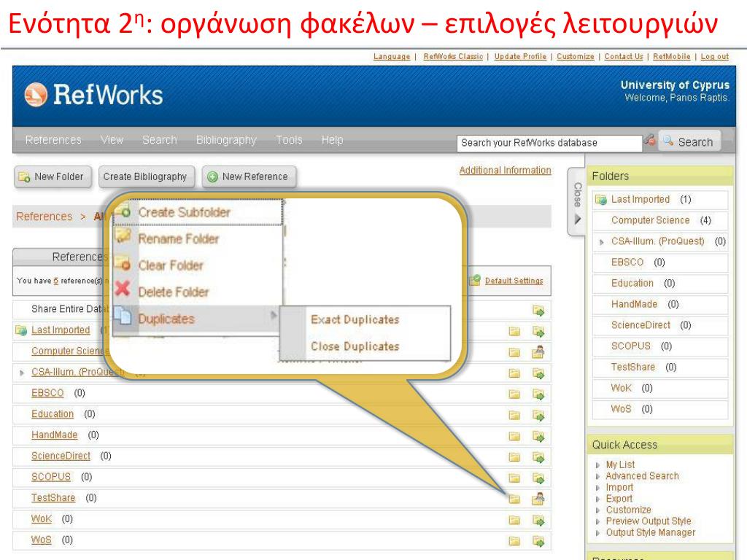Viewport: 747px width, 560px height.
Task: Click Log out link
Action: pyautogui.click(x=715, y=56)
